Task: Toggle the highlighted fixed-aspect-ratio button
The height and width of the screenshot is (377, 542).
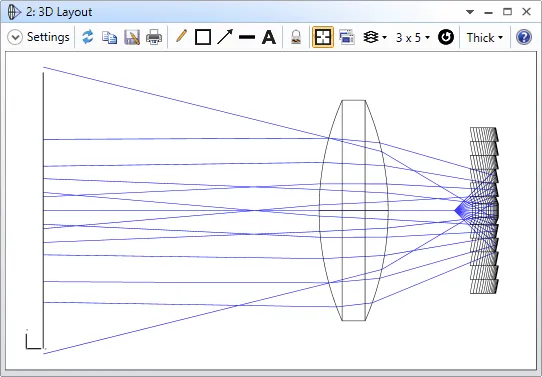Action: pyautogui.click(x=323, y=37)
